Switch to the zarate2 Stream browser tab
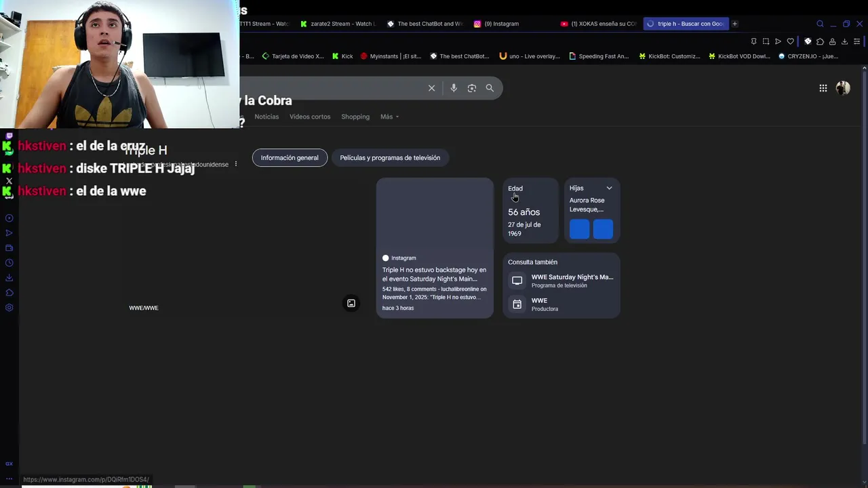 (x=337, y=24)
